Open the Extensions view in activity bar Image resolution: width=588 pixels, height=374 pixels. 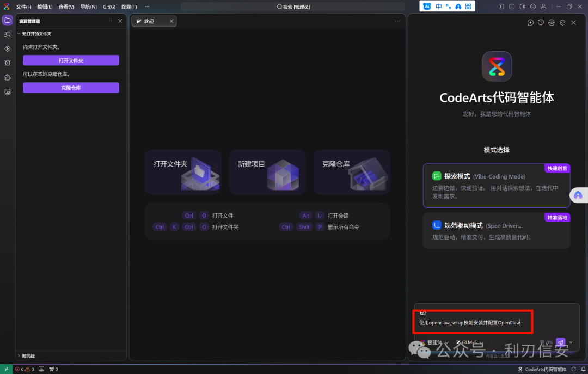pos(8,77)
